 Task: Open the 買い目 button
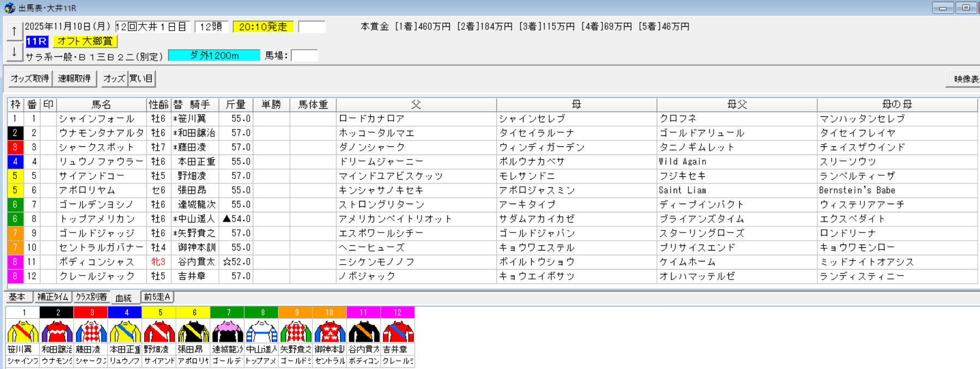tap(141, 79)
